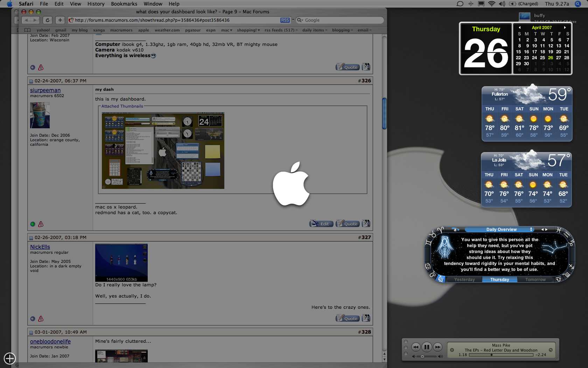Image resolution: width=588 pixels, height=368 pixels.
Task: Select Pisces sign on horoscope widget
Action: coord(559,230)
